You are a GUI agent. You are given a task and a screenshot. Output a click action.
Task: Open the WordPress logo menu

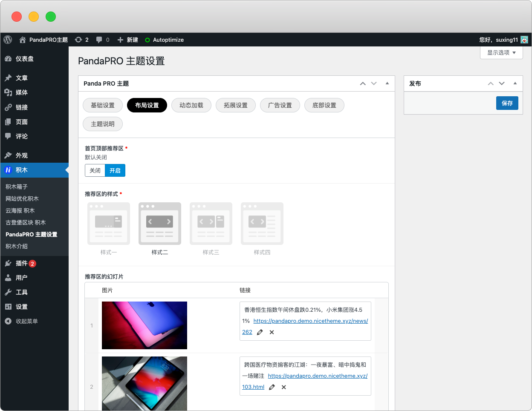pyautogui.click(x=8, y=40)
